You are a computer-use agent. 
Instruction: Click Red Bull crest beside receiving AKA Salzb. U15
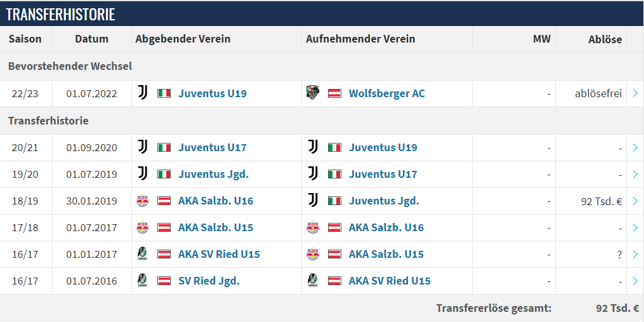(x=313, y=254)
